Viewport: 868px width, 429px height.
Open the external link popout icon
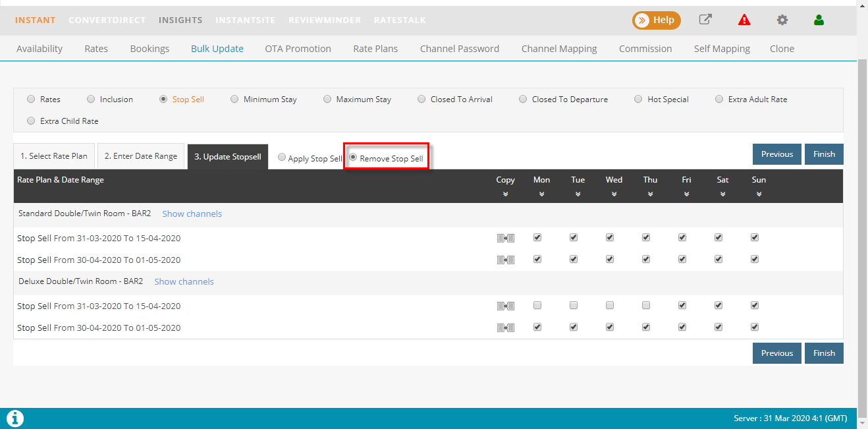[705, 20]
